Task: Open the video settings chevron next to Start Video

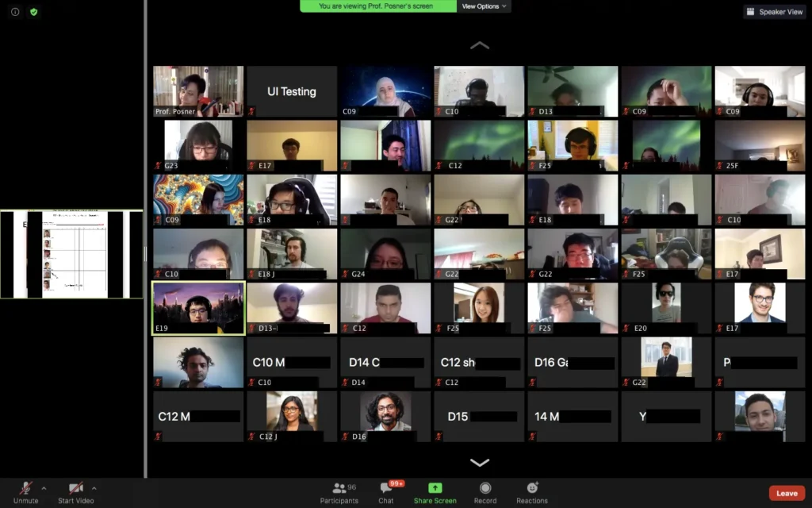Action: (x=94, y=487)
